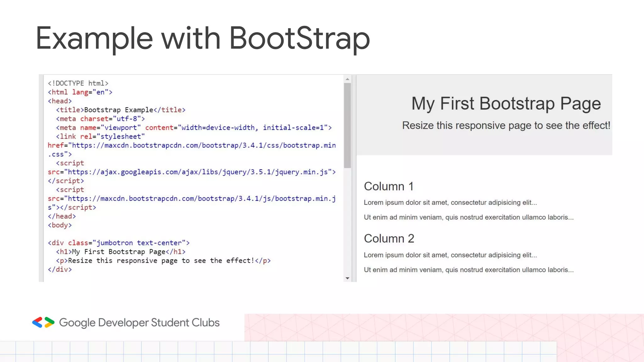
Task: Click the jquery.min.js src URL line
Action: 192,172
